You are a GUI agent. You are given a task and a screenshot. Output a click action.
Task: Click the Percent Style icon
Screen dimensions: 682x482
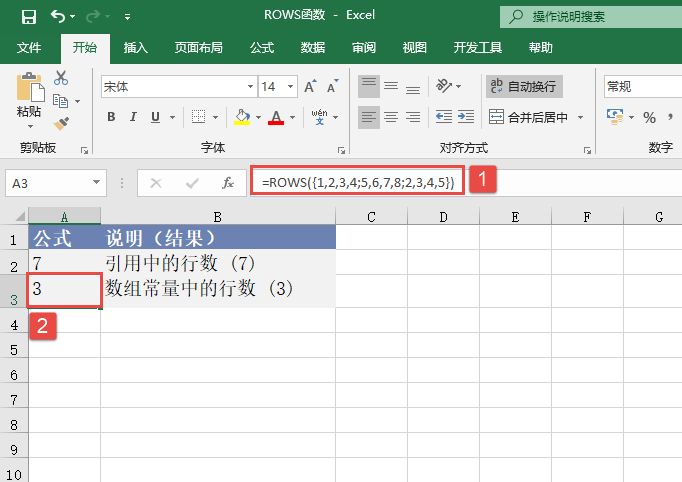coord(649,117)
